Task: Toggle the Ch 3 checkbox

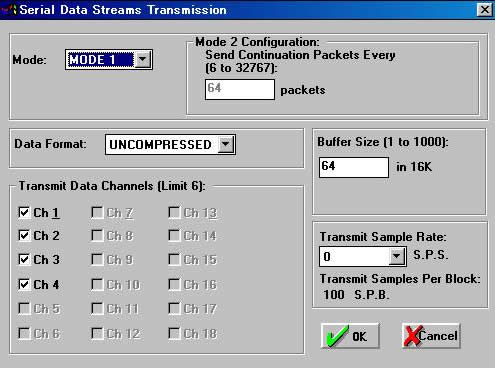Action: [x=24, y=259]
